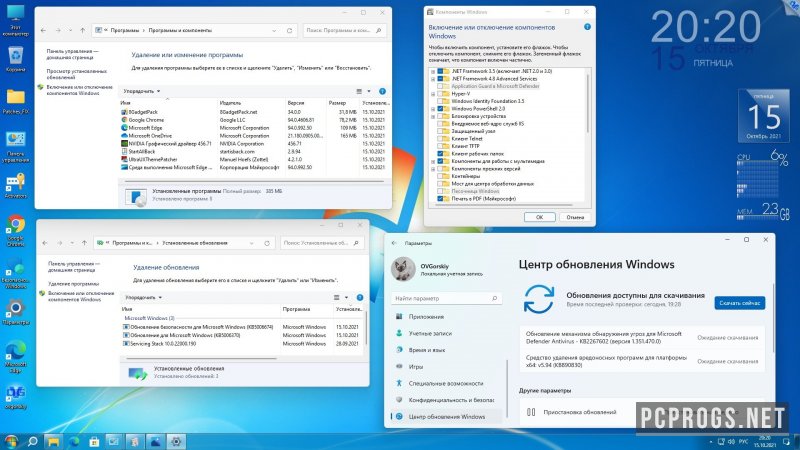Viewport: 800px width, 450px height.
Task: Open Activators desktop icon
Action: pyautogui.click(x=15, y=186)
